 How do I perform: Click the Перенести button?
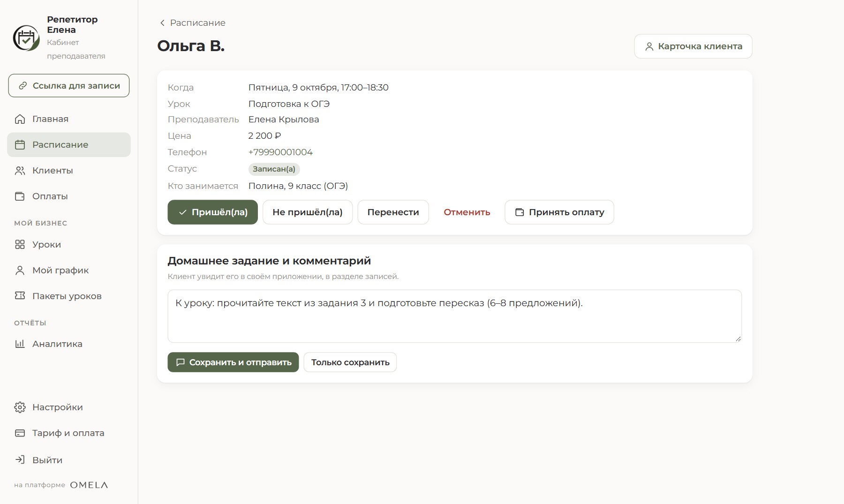tap(393, 212)
